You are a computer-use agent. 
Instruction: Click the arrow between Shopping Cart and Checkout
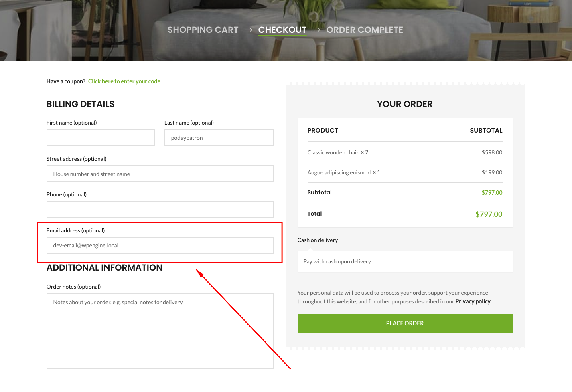point(248,30)
